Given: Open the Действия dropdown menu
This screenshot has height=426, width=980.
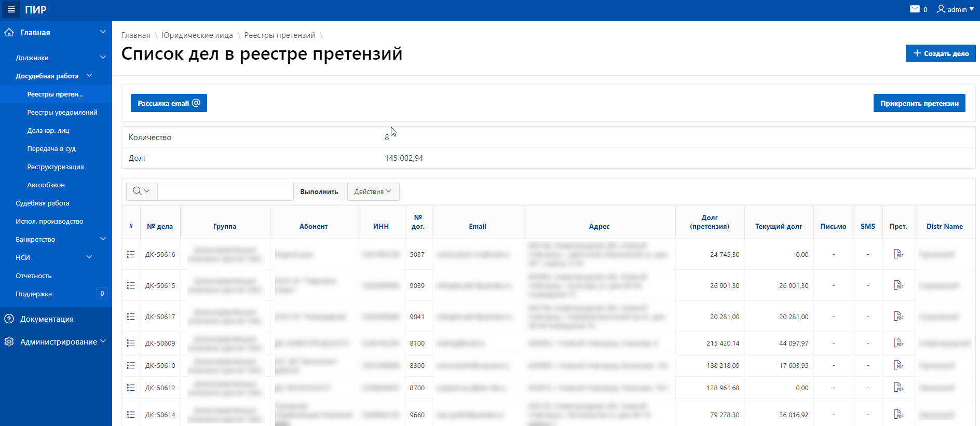Looking at the screenshot, I should 373,191.
